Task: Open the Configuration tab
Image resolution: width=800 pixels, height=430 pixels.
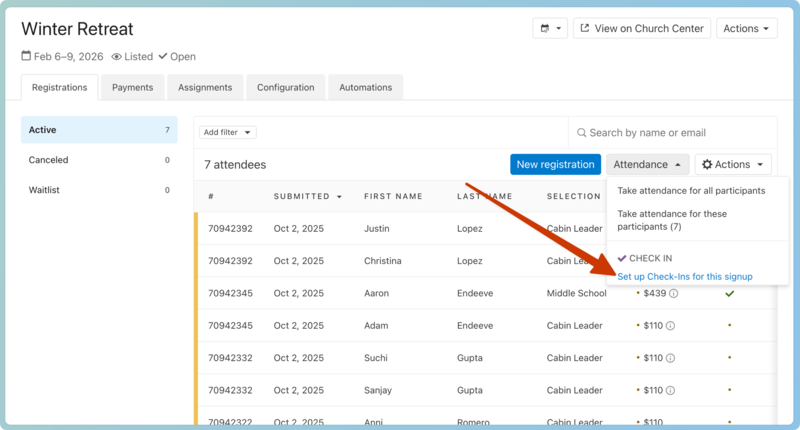Action: (285, 88)
